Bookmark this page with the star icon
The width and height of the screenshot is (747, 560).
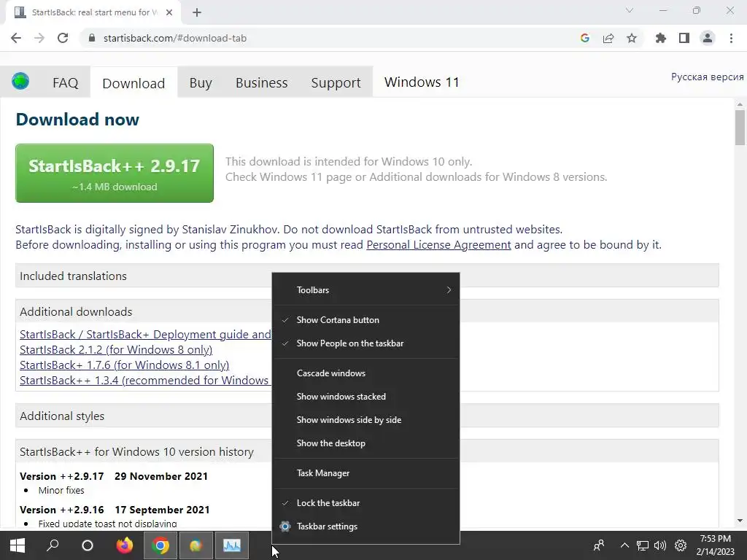coord(632,38)
